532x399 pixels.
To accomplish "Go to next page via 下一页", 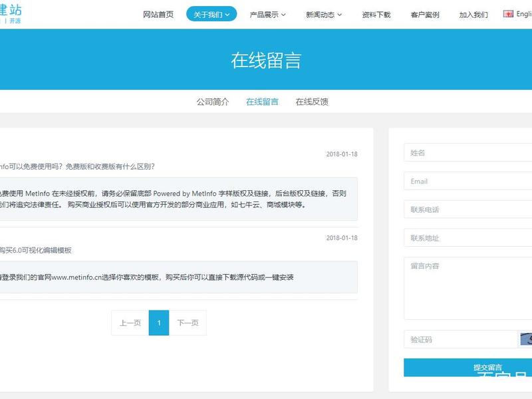I will click(188, 323).
